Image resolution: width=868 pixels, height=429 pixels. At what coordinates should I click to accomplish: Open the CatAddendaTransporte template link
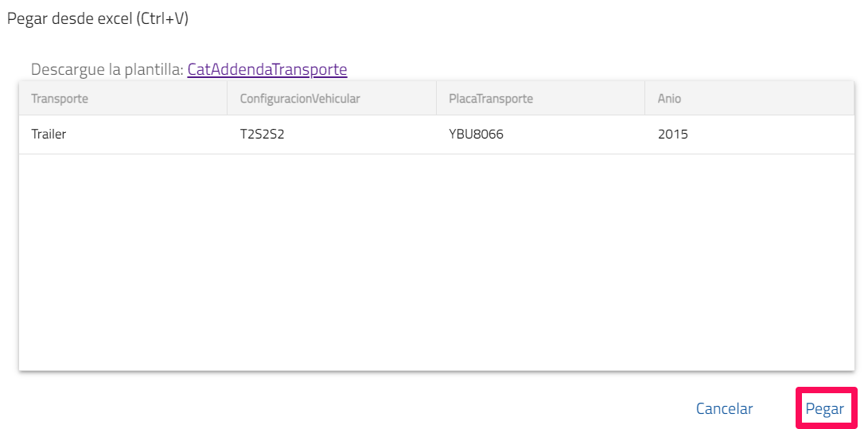pos(267,69)
